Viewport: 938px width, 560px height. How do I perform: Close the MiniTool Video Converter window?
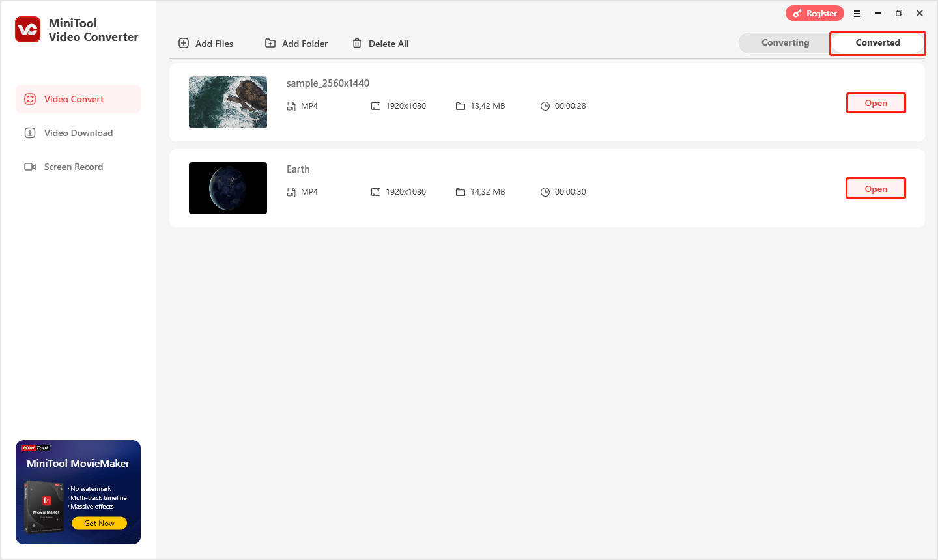(x=920, y=13)
